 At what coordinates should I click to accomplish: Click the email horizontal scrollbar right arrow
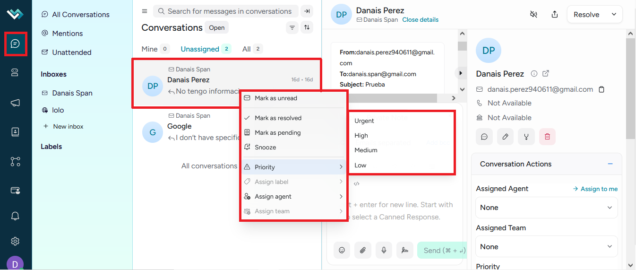click(453, 98)
